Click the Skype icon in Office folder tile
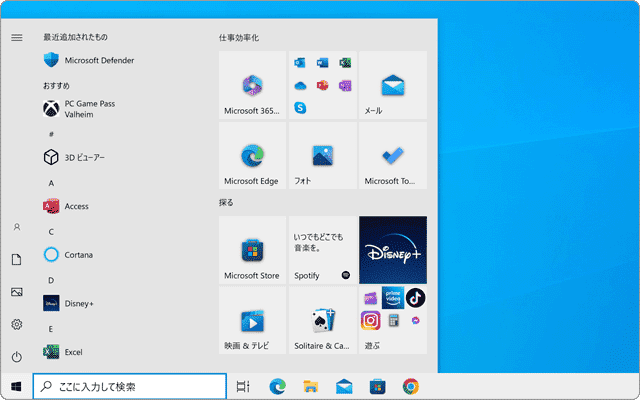This screenshot has height=400, width=640. point(300,108)
